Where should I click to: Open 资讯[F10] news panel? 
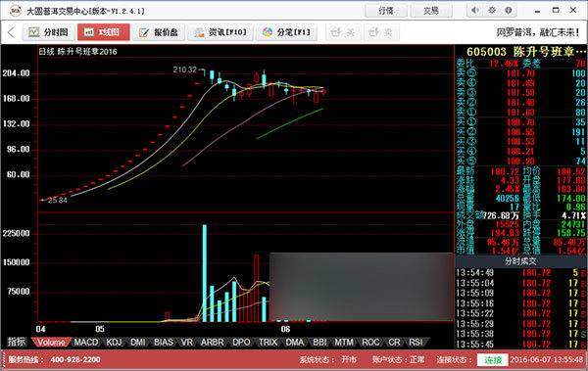[220, 32]
